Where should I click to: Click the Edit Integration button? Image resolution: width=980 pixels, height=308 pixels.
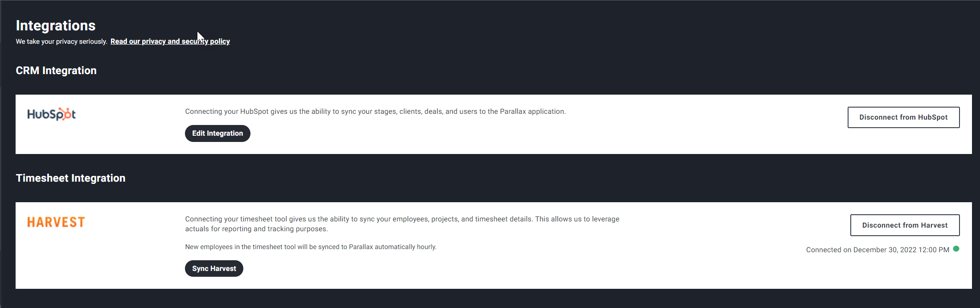point(217,133)
